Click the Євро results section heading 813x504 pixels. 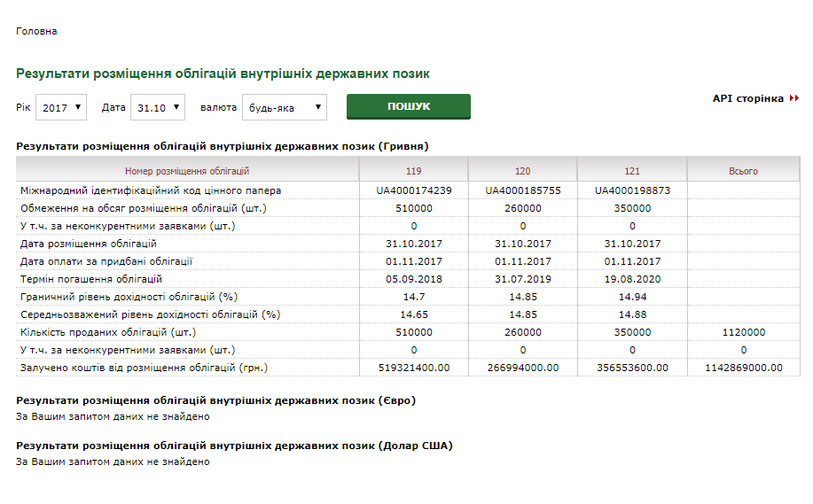[x=215, y=400]
